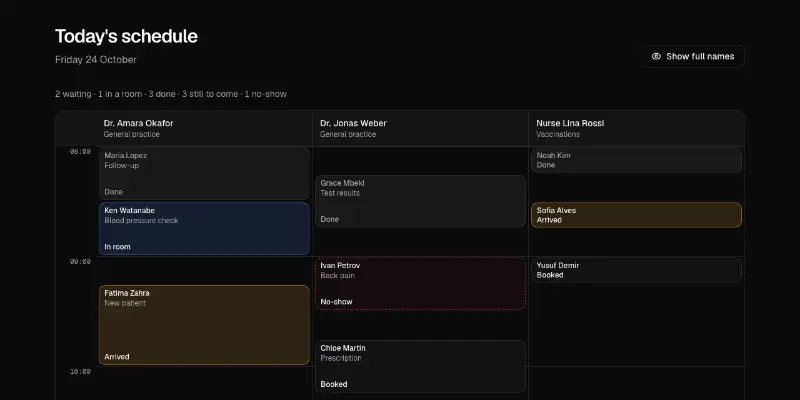Click the Friday 24 October date
The width and height of the screenshot is (800, 400).
[x=96, y=60]
